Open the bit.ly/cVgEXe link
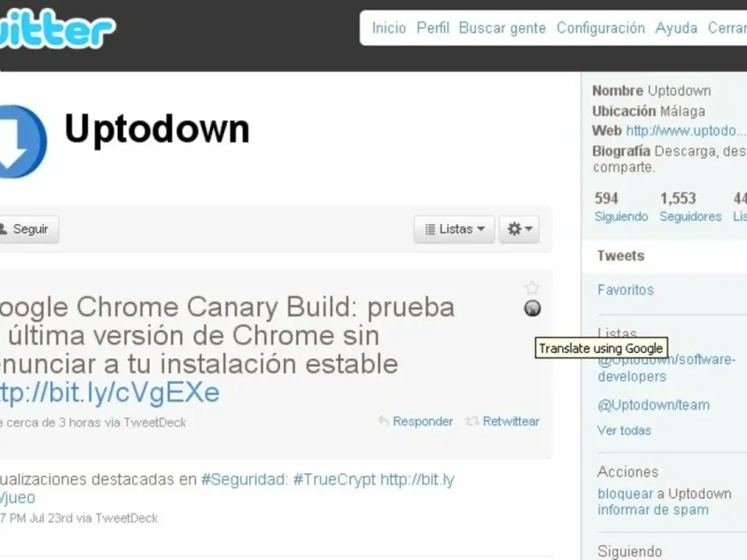The width and height of the screenshot is (747, 560). click(109, 393)
